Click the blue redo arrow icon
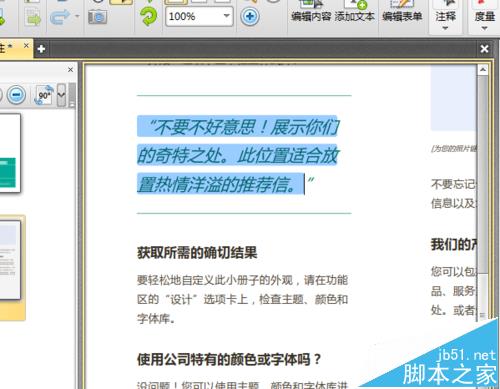Image resolution: width=500 pixels, height=389 pixels. 60,17
